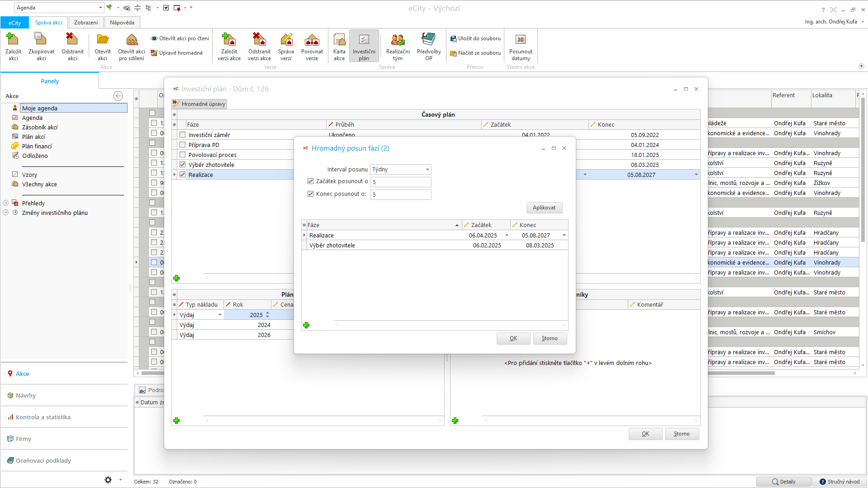Open dropdown on 05.08.2027 Konec cell in Časový plán
The image size is (868, 488).
coord(696,175)
